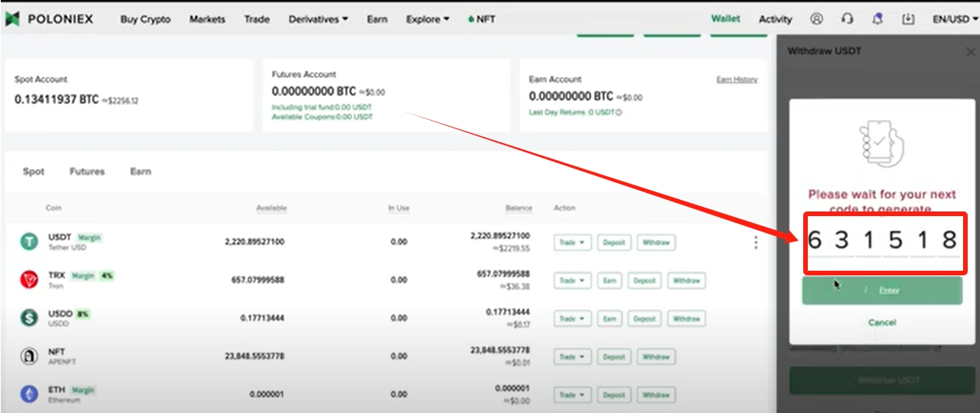Go to the Activity page

776,19
